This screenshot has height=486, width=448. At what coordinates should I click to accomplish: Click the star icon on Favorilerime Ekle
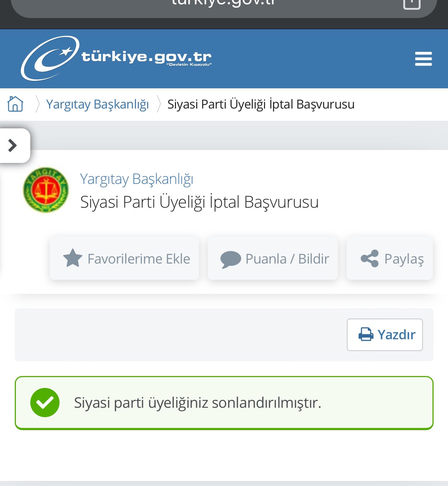(x=73, y=258)
